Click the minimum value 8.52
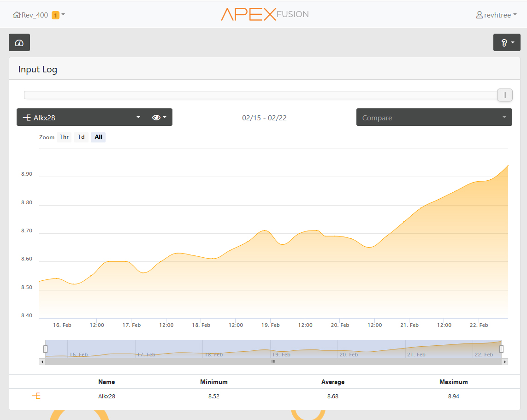 pyautogui.click(x=214, y=396)
